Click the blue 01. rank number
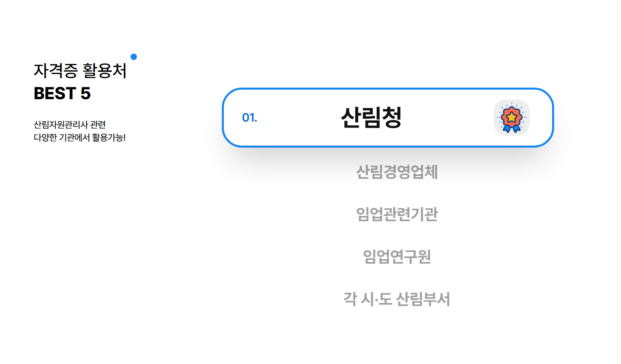Image resolution: width=621 pixels, height=364 pixels. pyautogui.click(x=249, y=118)
